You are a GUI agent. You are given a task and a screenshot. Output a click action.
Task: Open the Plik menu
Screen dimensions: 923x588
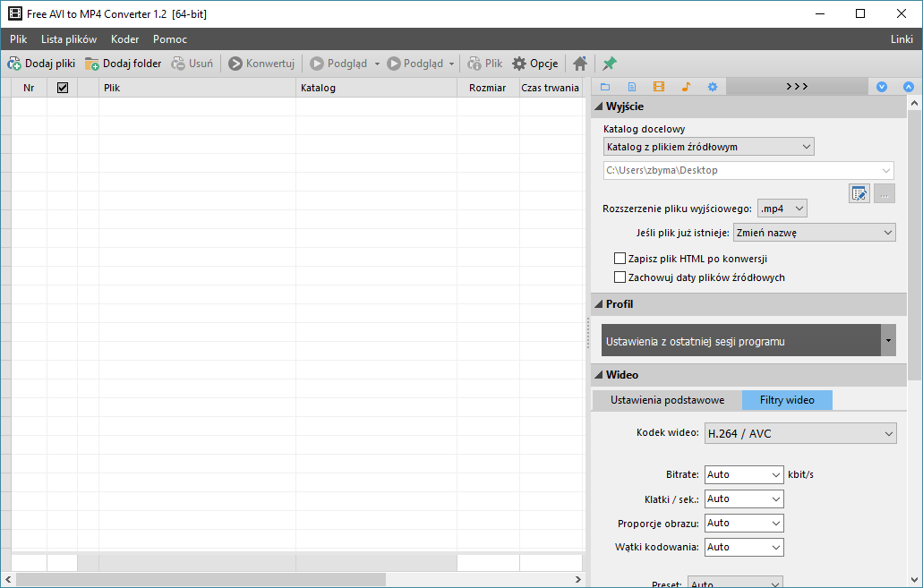click(18, 39)
